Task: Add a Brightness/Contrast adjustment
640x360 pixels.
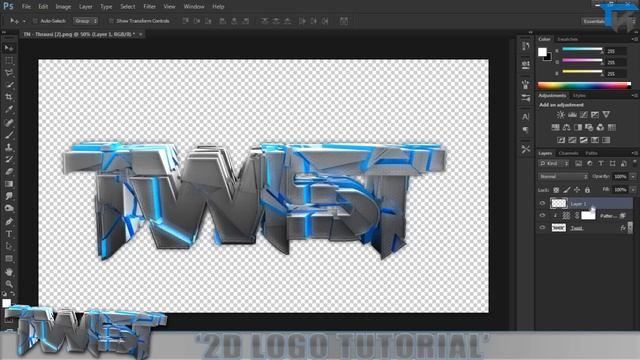Action: [561, 115]
